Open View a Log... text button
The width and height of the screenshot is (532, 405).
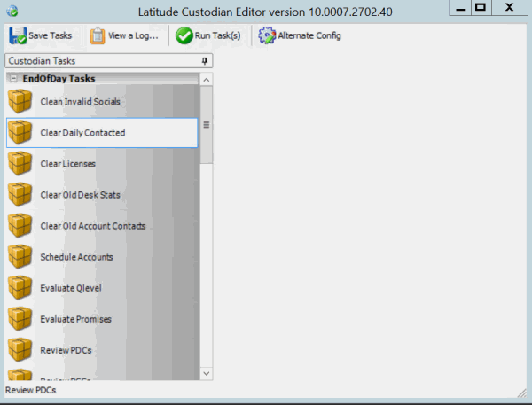pyautogui.click(x=133, y=35)
